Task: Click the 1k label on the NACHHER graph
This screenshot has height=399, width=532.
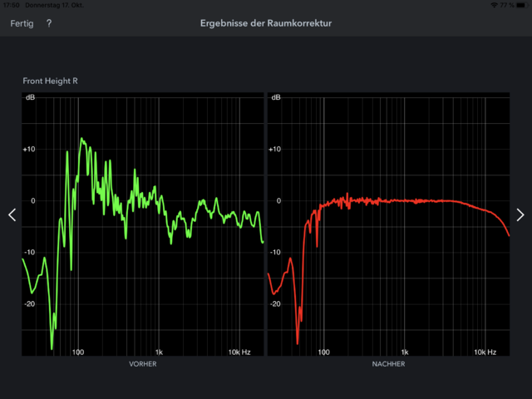Action: tap(404, 352)
